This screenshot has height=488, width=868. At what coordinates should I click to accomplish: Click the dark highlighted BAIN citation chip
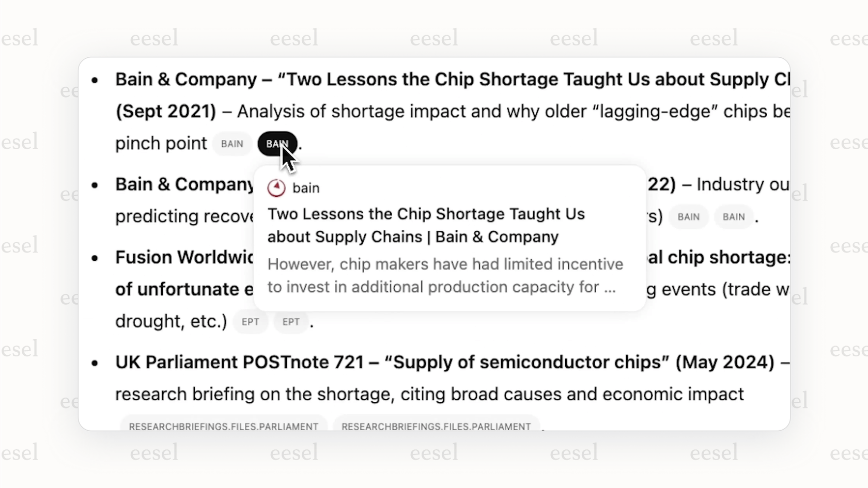(x=277, y=144)
